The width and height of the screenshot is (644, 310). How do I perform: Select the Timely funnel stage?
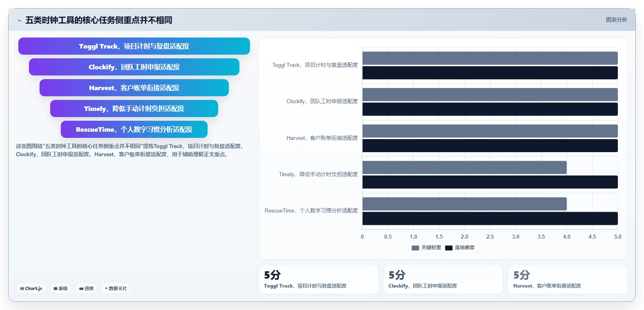pos(134,108)
